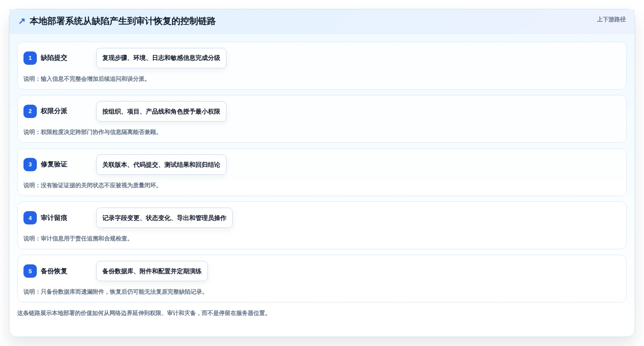Click the note 审计信息用于责任追溯和合规检查

point(78,239)
